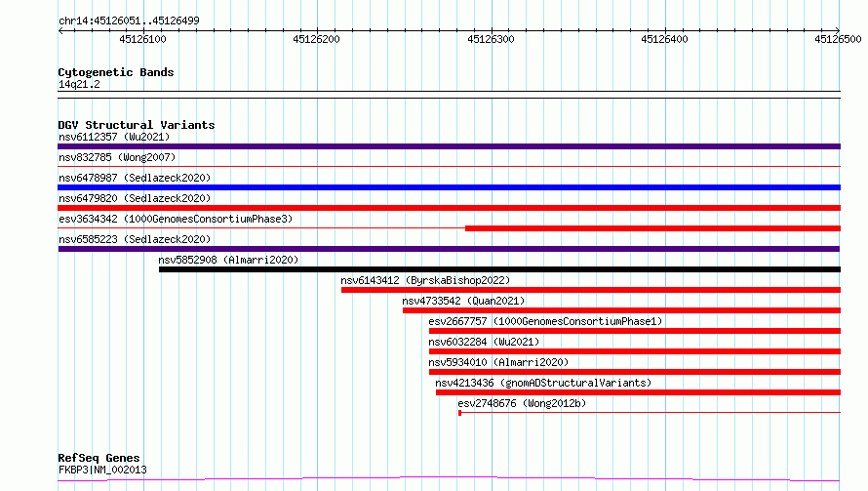Open the FKBP3|NM_002013 gene label
This screenshot has width=868, height=491.
point(102,470)
